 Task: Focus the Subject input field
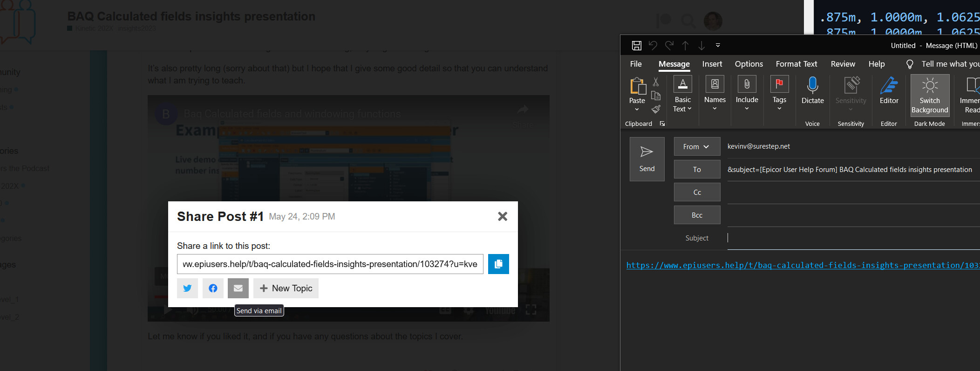click(853, 238)
